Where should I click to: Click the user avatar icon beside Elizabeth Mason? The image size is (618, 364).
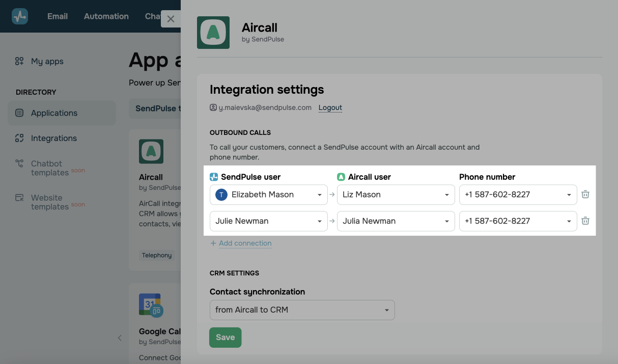click(221, 194)
